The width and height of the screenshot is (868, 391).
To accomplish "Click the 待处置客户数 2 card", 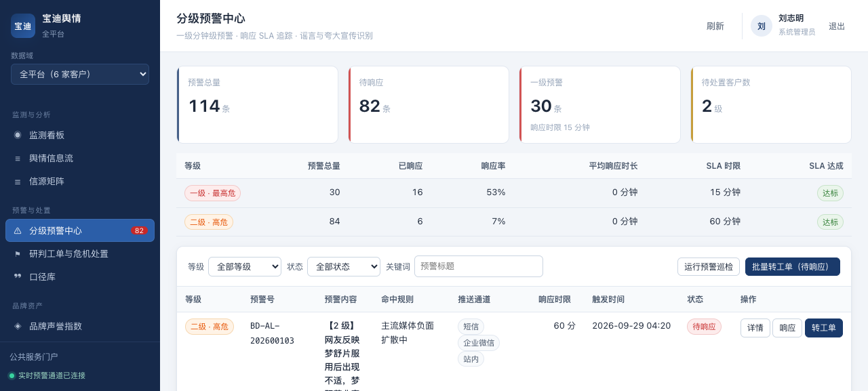I will 771,104.
